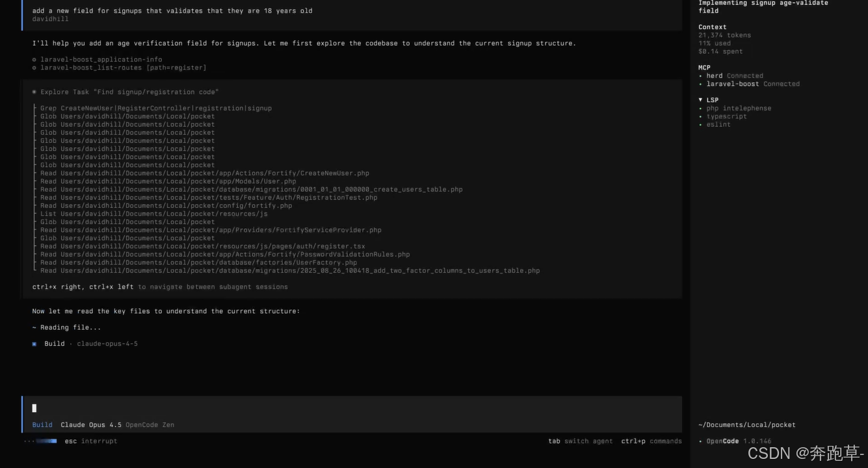Click the eslint LSP status dot

click(701, 125)
